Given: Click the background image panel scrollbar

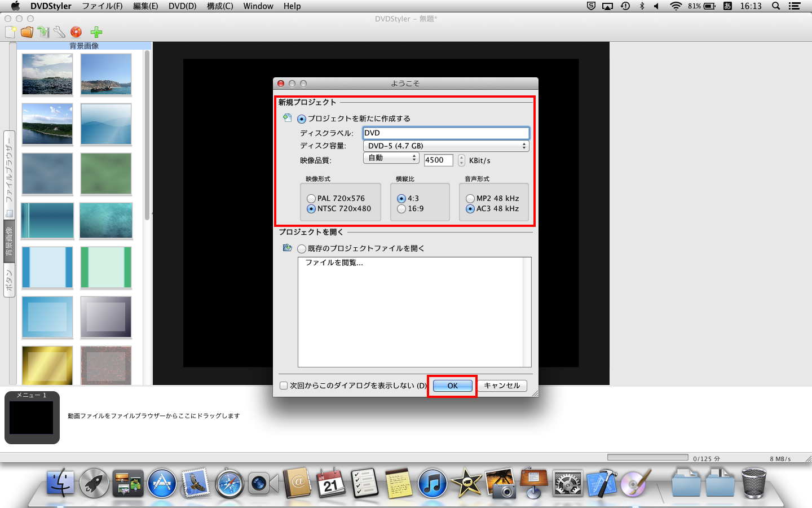Looking at the screenshot, I should click(147, 135).
